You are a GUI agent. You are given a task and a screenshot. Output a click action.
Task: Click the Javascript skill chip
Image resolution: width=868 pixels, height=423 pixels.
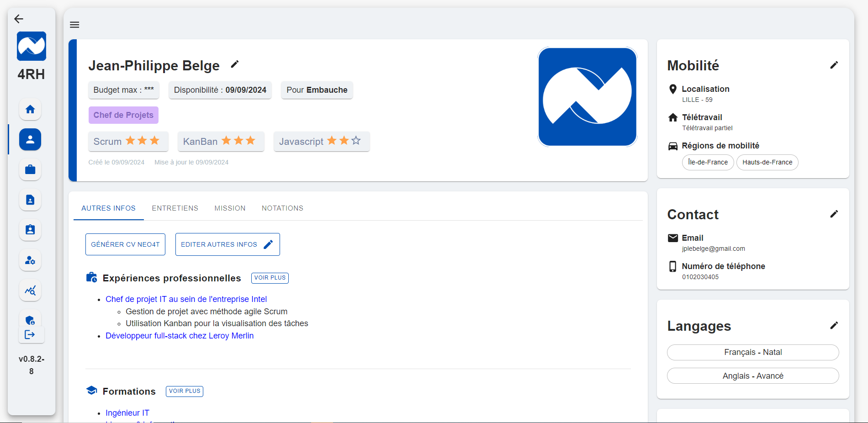(322, 141)
